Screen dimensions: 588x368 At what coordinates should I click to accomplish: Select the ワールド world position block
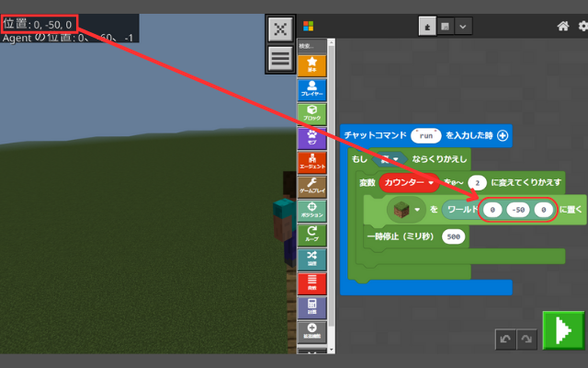coord(461,210)
